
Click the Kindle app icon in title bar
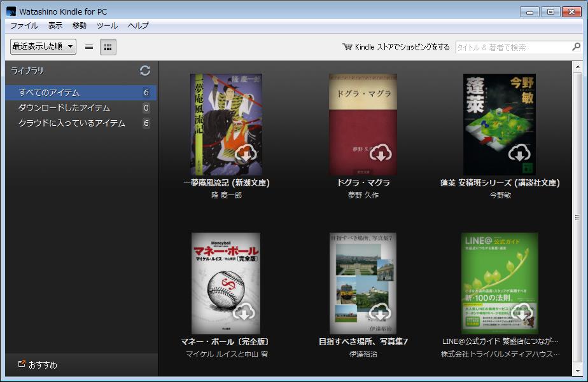(x=11, y=11)
